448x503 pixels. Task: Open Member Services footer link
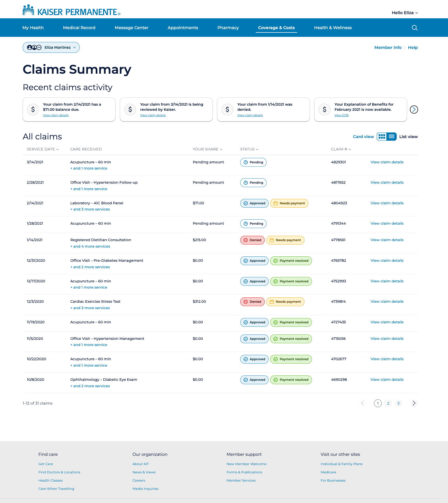click(x=241, y=480)
